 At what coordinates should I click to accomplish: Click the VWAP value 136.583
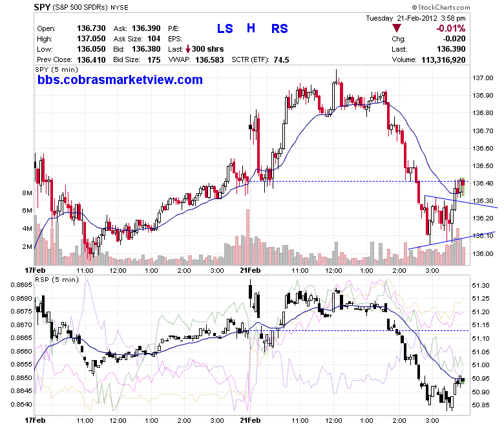coord(209,60)
